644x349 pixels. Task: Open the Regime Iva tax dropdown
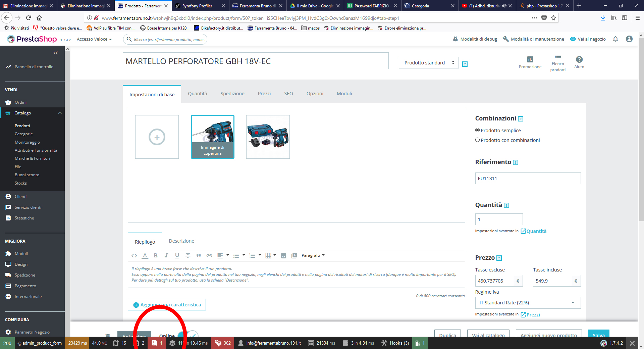528,303
